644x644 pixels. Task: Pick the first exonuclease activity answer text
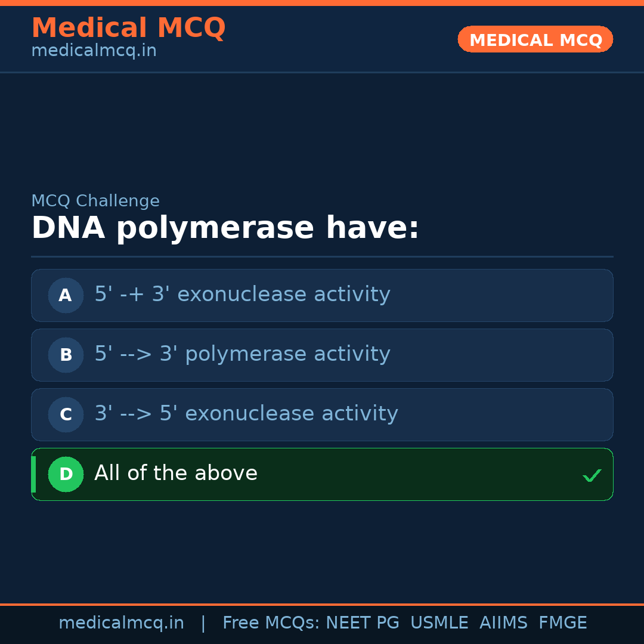[242, 295]
